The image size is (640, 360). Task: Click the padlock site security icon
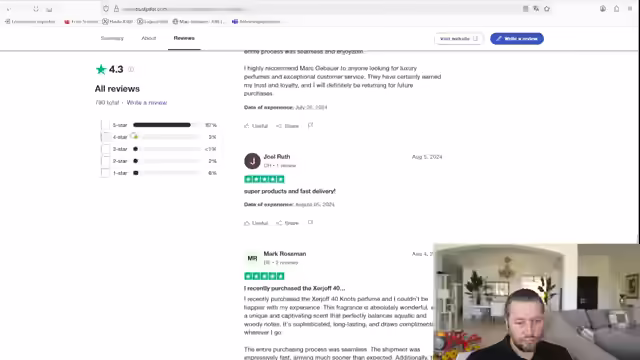tap(116, 9)
